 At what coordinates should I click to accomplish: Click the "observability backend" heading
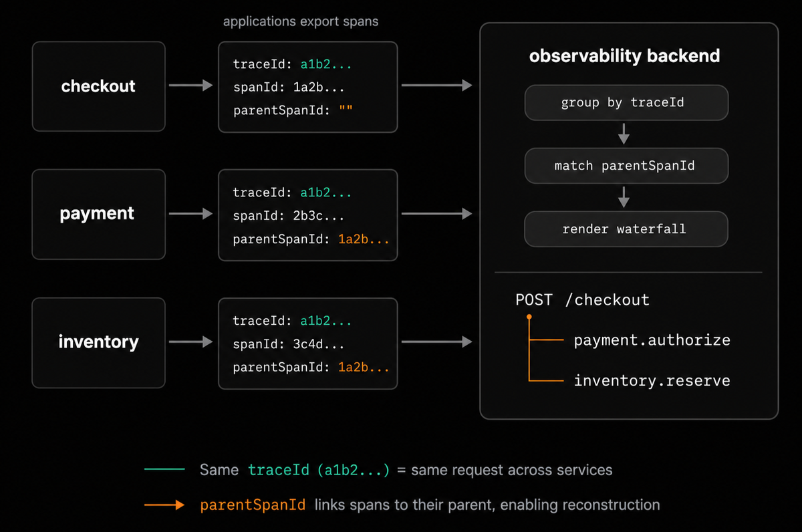625,55
